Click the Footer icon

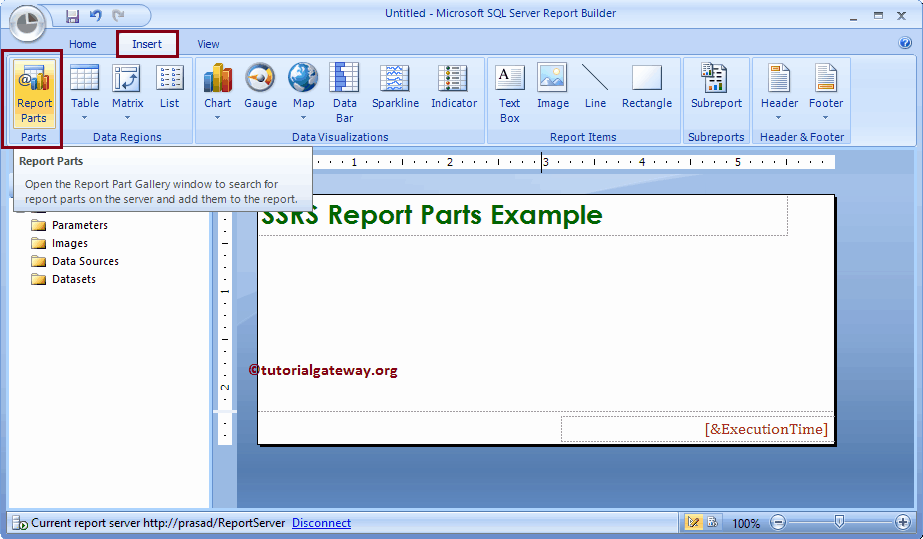coord(825,79)
